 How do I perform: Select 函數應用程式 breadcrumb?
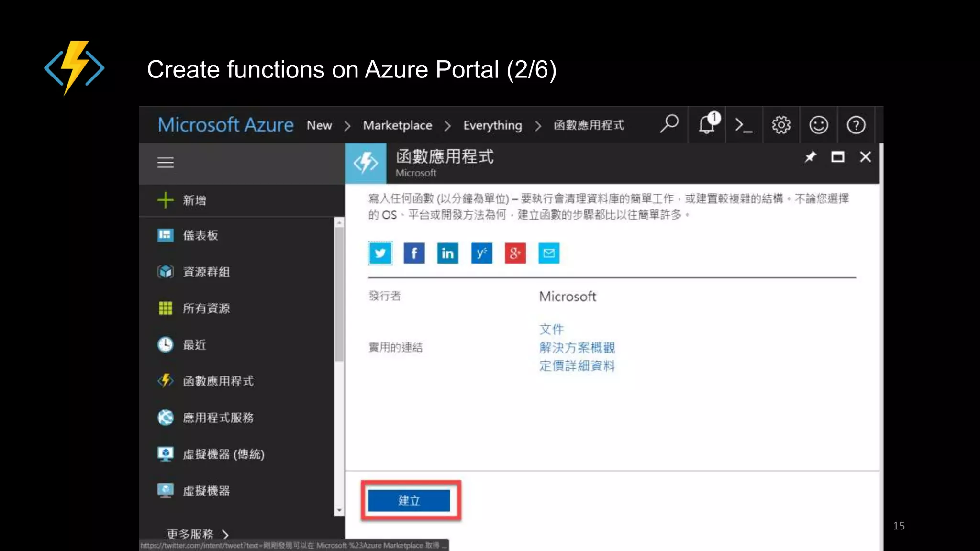(x=589, y=125)
